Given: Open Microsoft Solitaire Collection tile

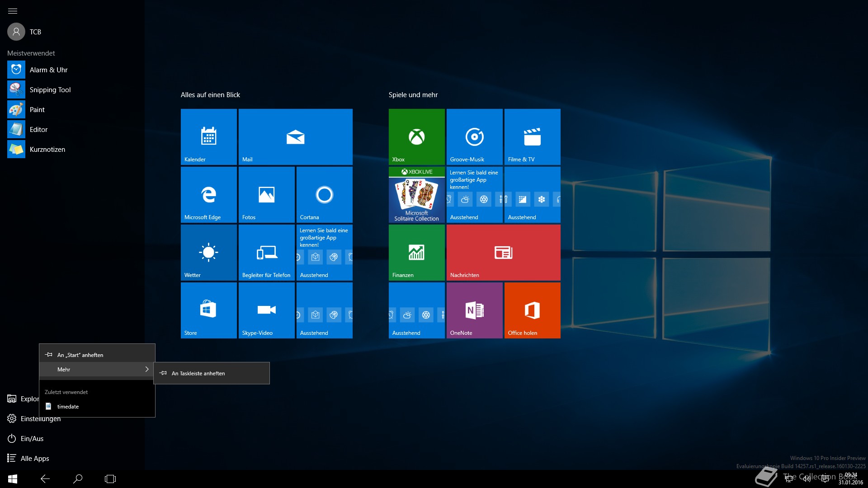Looking at the screenshot, I should [417, 195].
